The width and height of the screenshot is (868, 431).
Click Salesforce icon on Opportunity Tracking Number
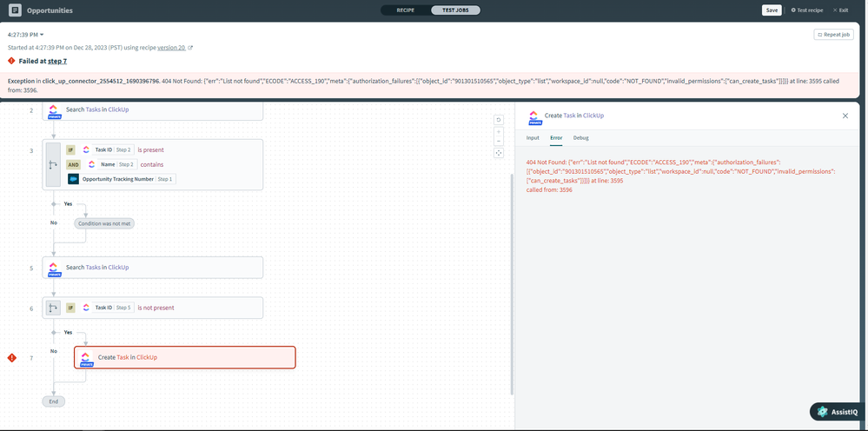(74, 179)
